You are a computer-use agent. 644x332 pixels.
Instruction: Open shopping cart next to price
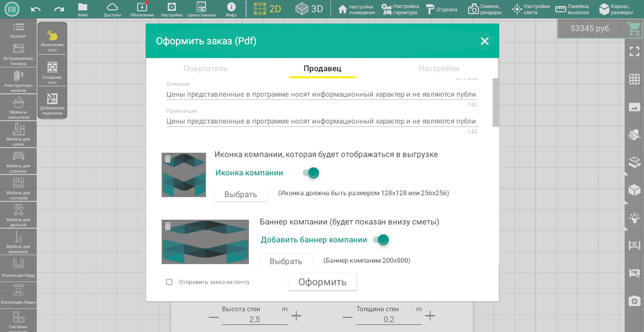coord(634,29)
